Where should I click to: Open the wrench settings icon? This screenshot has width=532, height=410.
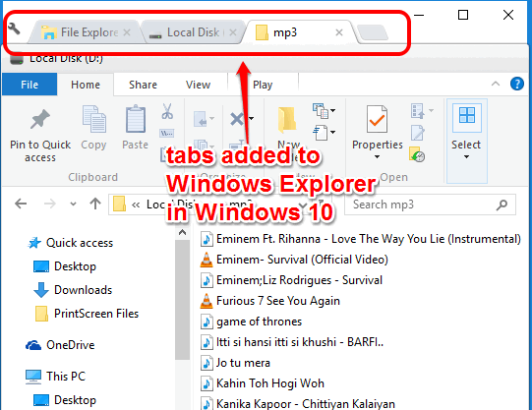point(14,29)
